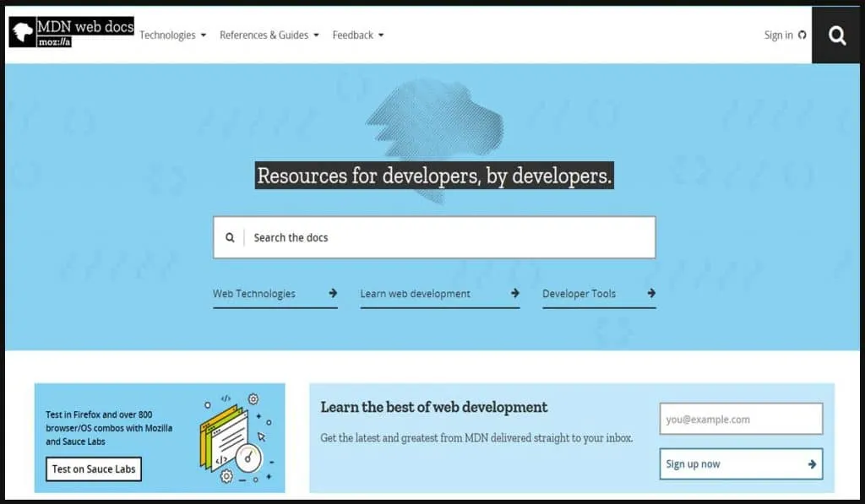Click the Test on Sauce Labs button
The image size is (865, 504).
coord(93,469)
